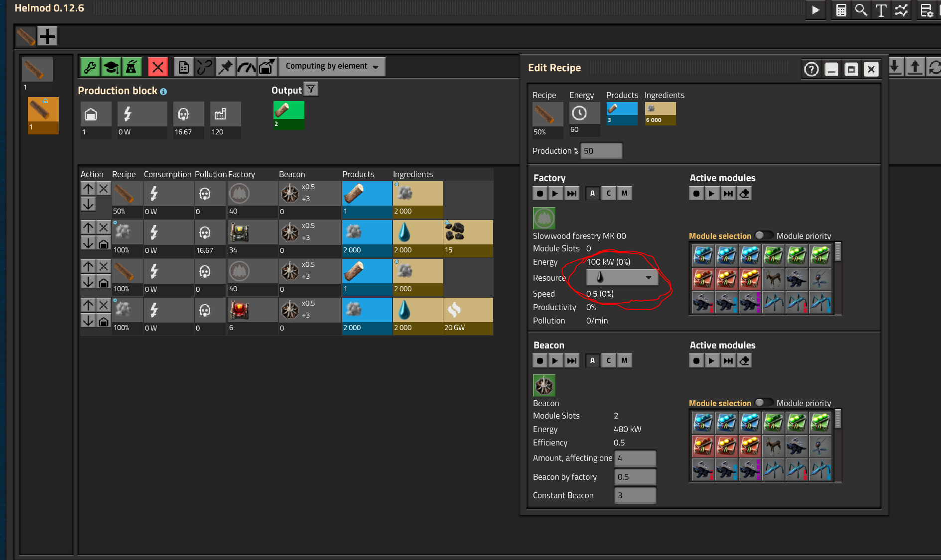Image resolution: width=941 pixels, height=560 pixels.
Task: Click the graduation cap icon in the toolbar
Action: (111, 67)
